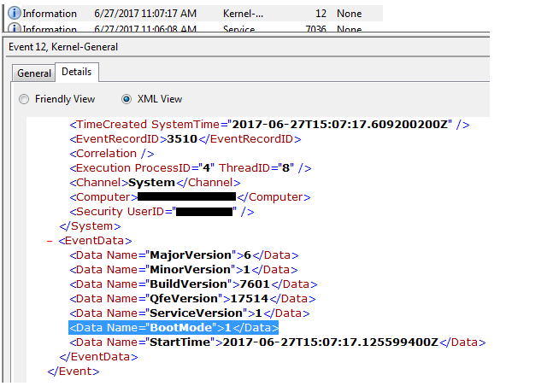Image resolution: width=553 pixels, height=392 pixels.
Task: Click the BuildVersion 7601 line
Action: 193,284
